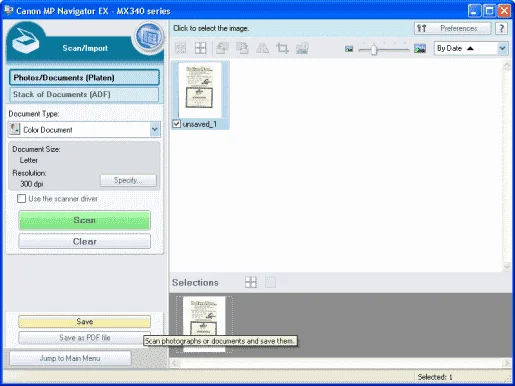Click the thumbnail size slider handle
The height and width of the screenshot is (386, 515).
pos(374,49)
